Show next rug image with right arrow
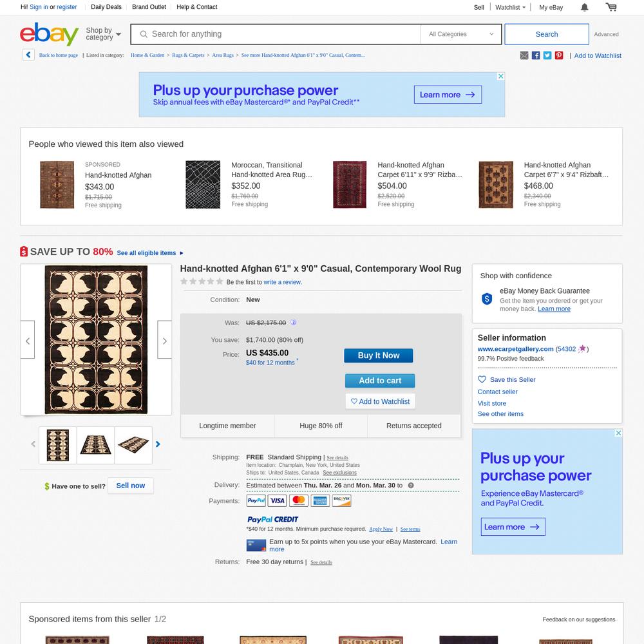This screenshot has width=644, height=644. pyautogui.click(x=165, y=339)
